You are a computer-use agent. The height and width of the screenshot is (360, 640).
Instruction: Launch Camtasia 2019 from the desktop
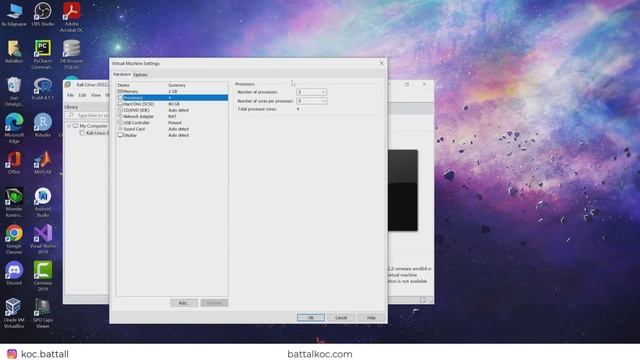pos(42,276)
